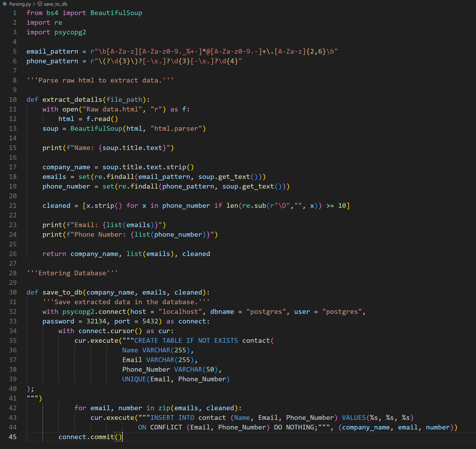The image size is (476, 449).
Task: Click the "localhost" string in connect call
Action: pos(180,312)
